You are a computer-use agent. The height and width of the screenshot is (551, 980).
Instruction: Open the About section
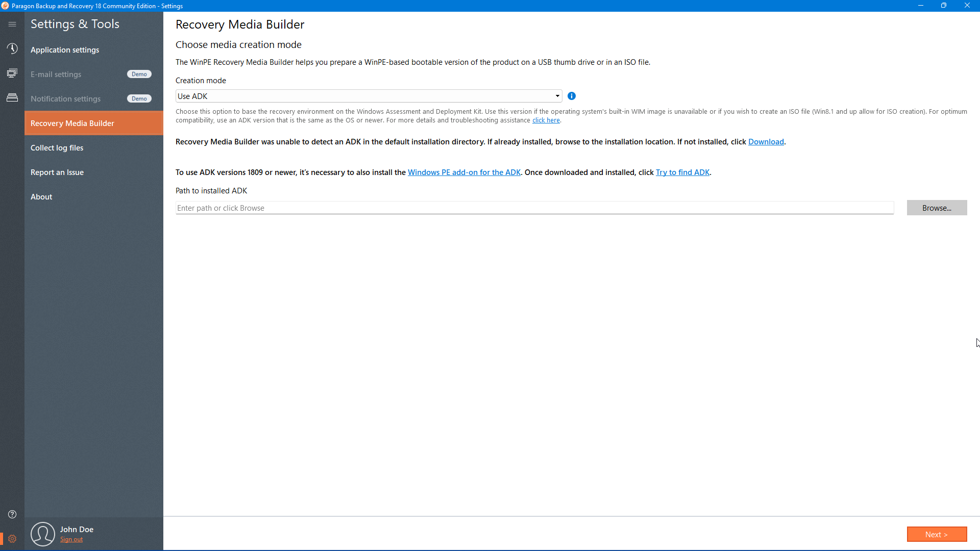[41, 197]
